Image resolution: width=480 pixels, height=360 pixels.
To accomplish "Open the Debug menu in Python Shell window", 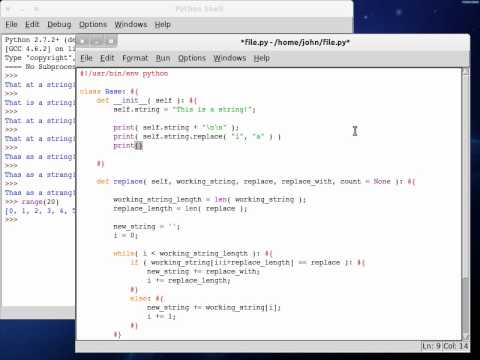I will click(59, 24).
